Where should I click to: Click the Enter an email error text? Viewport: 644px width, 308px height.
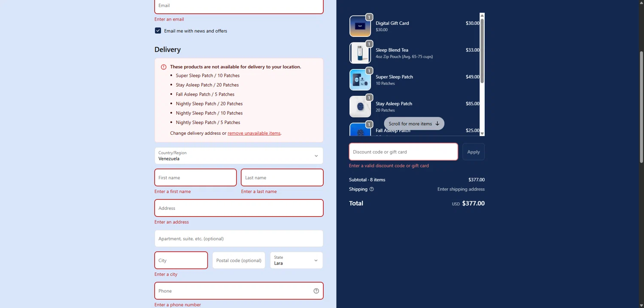(x=169, y=19)
